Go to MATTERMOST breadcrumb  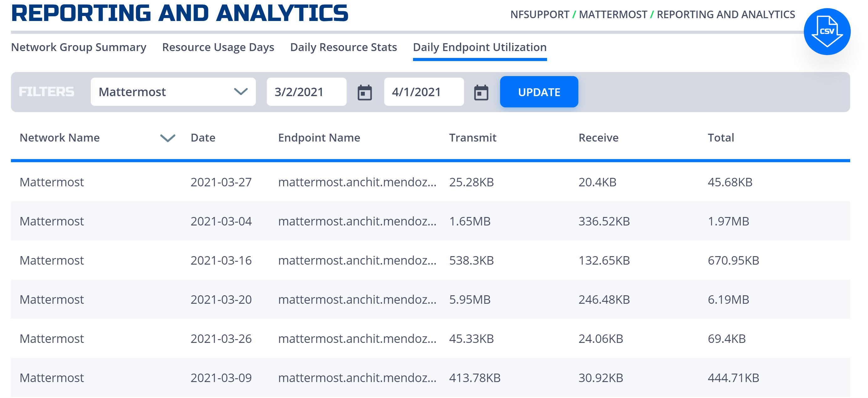point(612,14)
